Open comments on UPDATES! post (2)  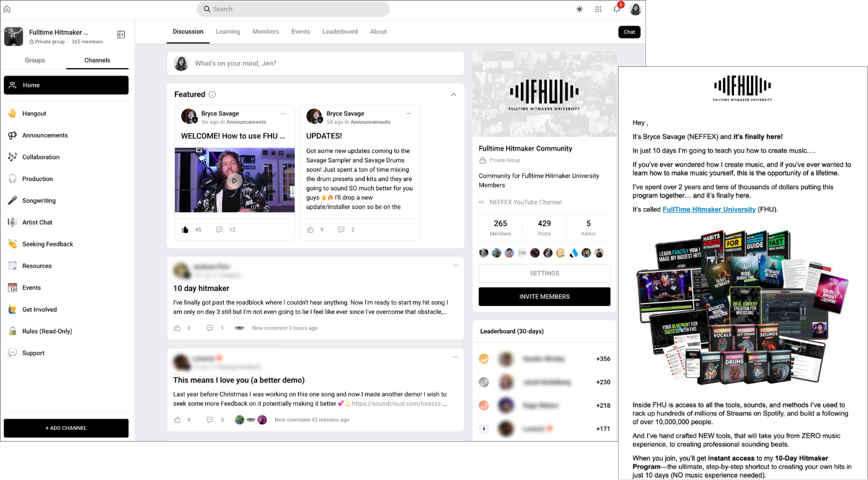pos(341,230)
